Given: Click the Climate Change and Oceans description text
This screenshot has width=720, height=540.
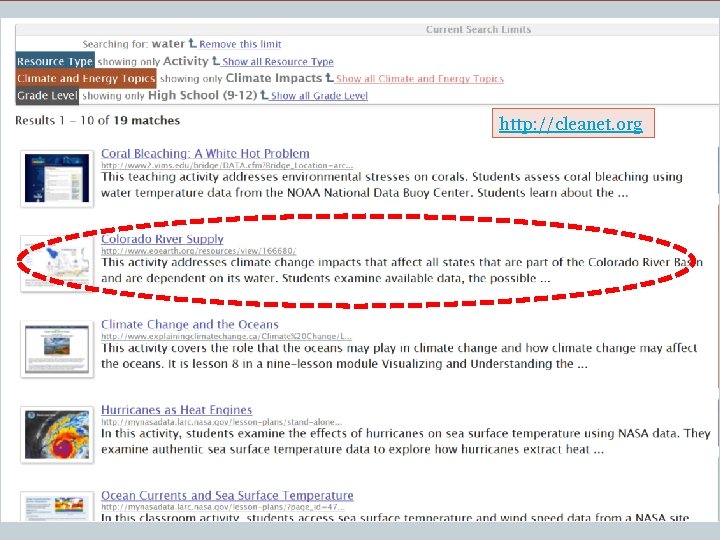Looking at the screenshot, I should (399, 356).
